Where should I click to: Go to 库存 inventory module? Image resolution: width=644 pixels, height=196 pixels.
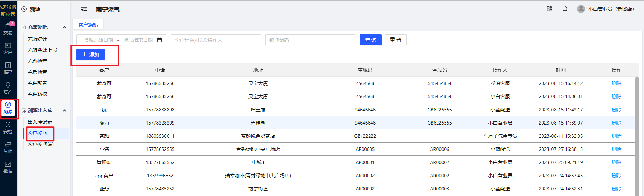(8, 68)
